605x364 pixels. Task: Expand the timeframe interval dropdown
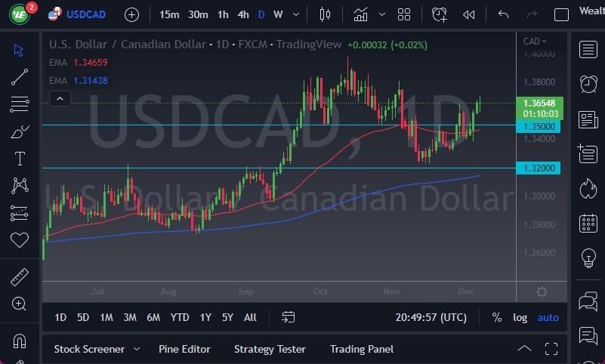click(296, 14)
